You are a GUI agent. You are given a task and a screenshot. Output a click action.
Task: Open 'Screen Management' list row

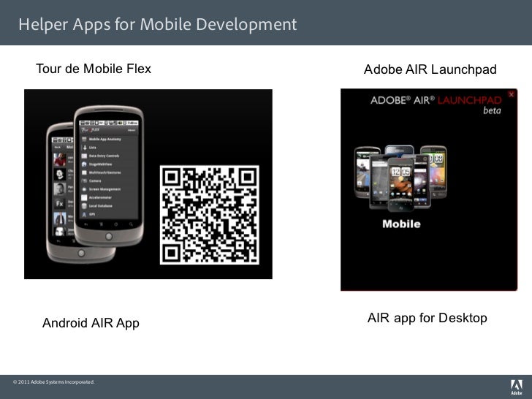pyautogui.click(x=109, y=189)
